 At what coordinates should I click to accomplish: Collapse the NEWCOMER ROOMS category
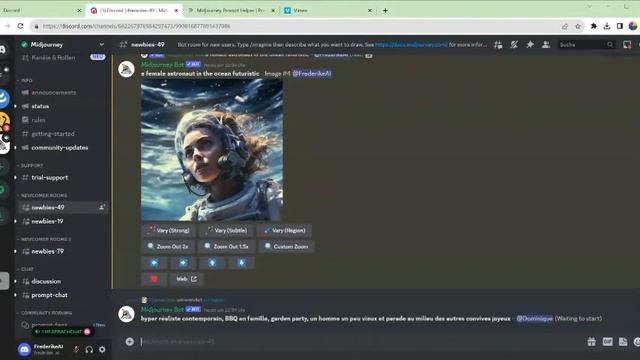(42, 196)
